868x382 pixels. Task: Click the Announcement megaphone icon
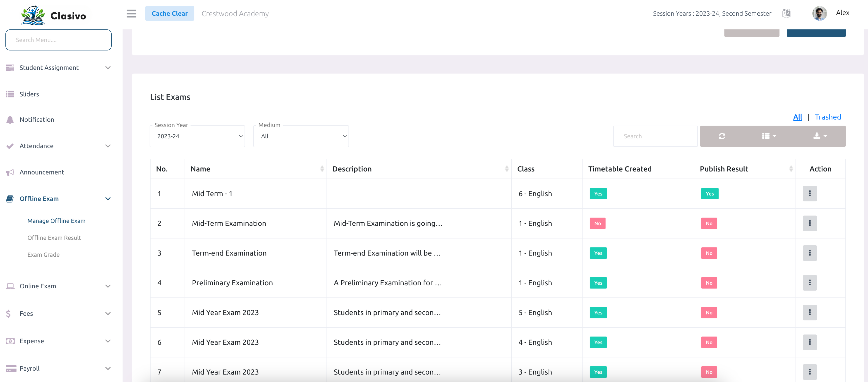10,172
